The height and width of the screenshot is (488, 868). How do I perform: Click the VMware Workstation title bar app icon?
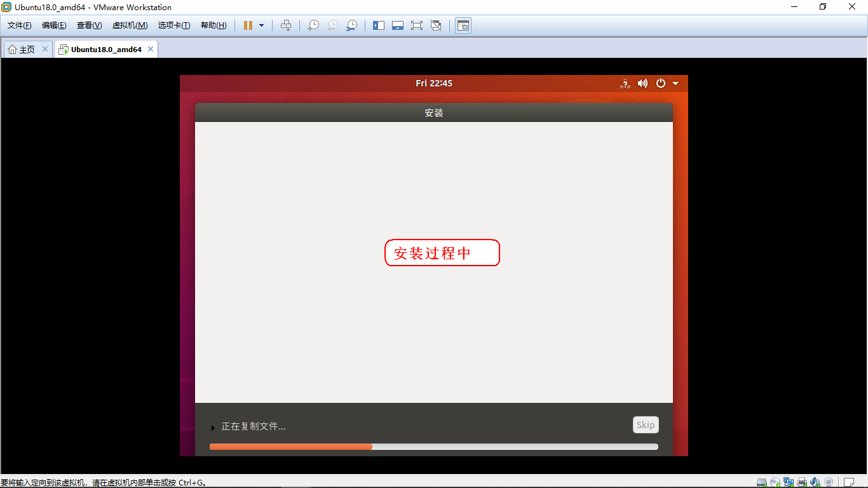(7, 7)
